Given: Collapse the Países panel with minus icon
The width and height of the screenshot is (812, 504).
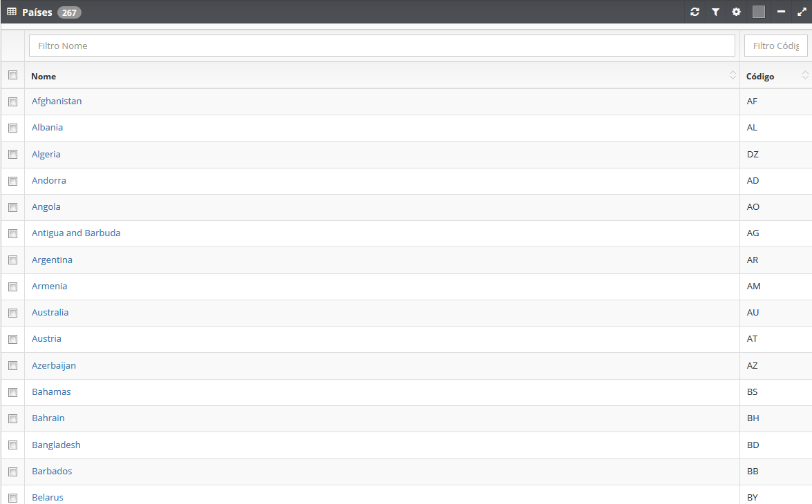Looking at the screenshot, I should [781, 12].
